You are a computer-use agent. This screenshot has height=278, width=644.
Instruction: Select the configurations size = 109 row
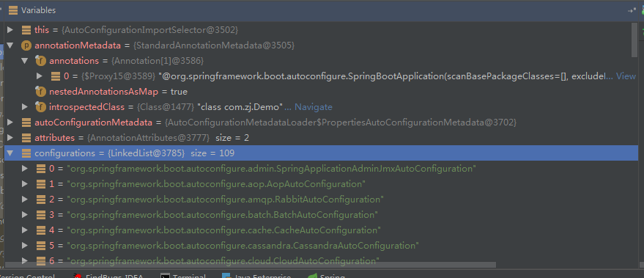(321, 153)
